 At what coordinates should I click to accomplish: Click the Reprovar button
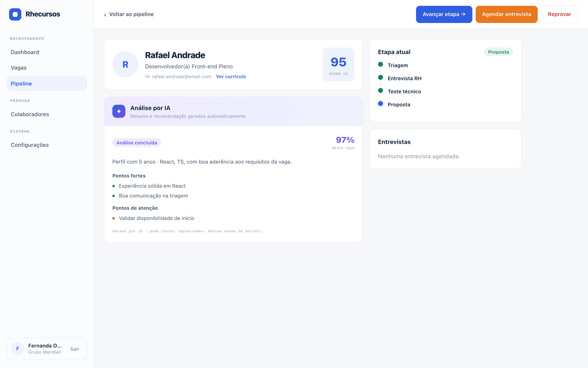[x=559, y=14]
